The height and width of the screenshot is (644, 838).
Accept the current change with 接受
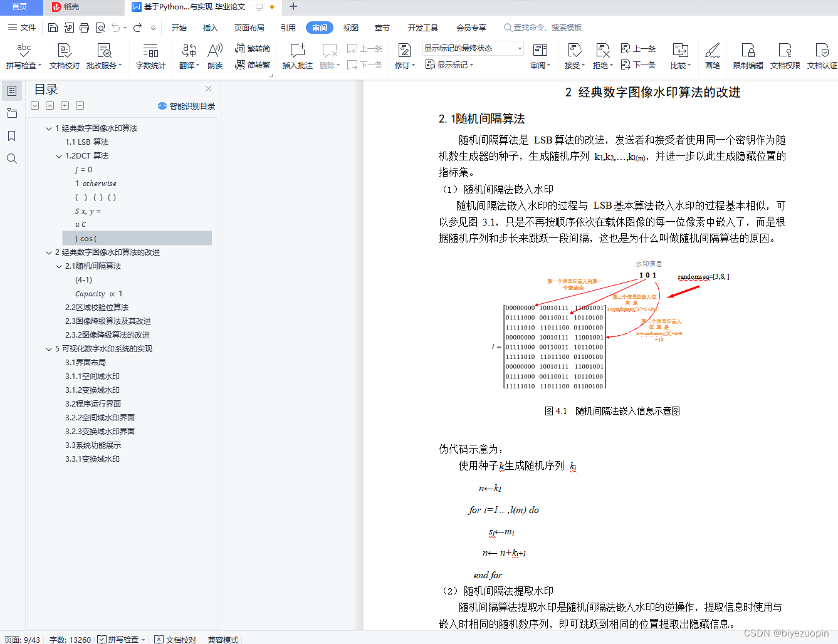[574, 56]
